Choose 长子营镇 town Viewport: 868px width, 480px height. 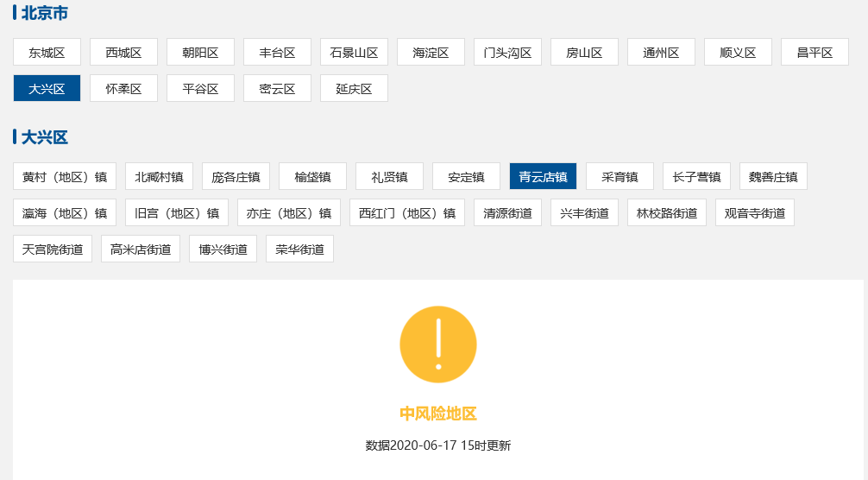click(697, 177)
